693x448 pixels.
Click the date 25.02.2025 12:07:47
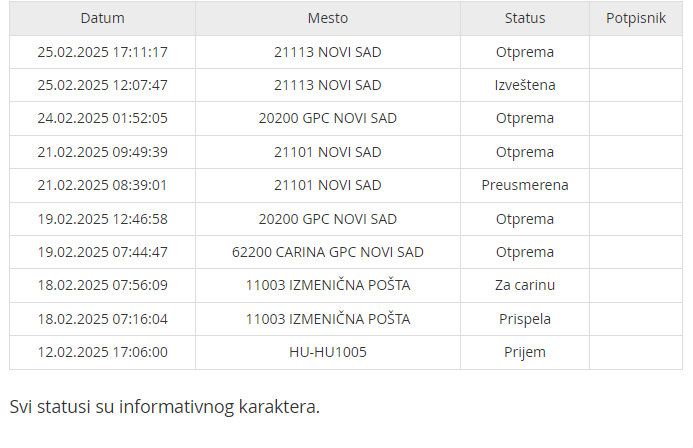click(x=102, y=85)
